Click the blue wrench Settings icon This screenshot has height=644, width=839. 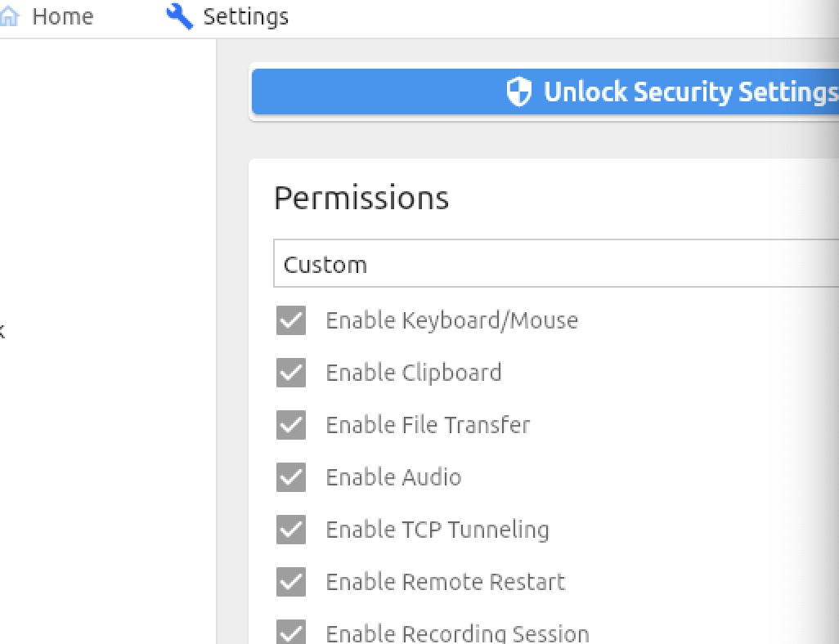179,15
